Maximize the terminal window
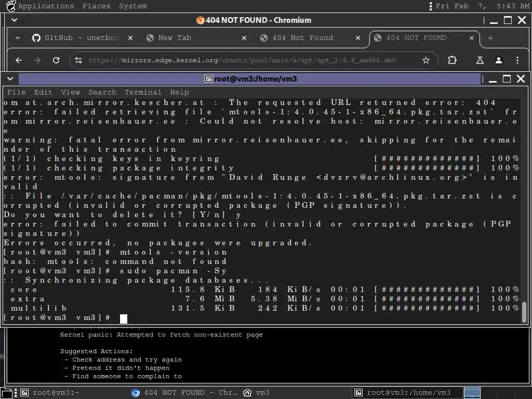This screenshot has width=532, height=399. (507, 79)
